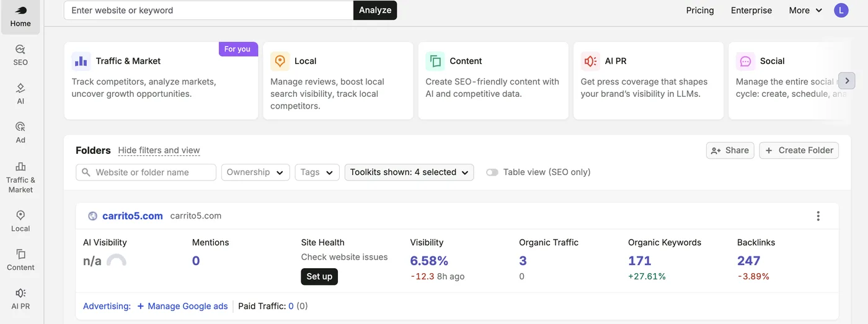Go to Pricing page
The height and width of the screenshot is (324, 868).
click(700, 10)
